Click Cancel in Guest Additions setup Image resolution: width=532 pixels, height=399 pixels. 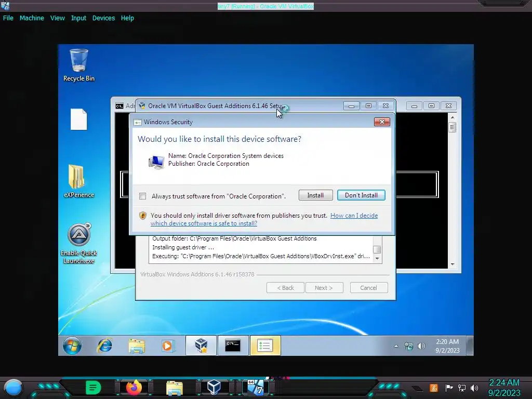(x=368, y=288)
